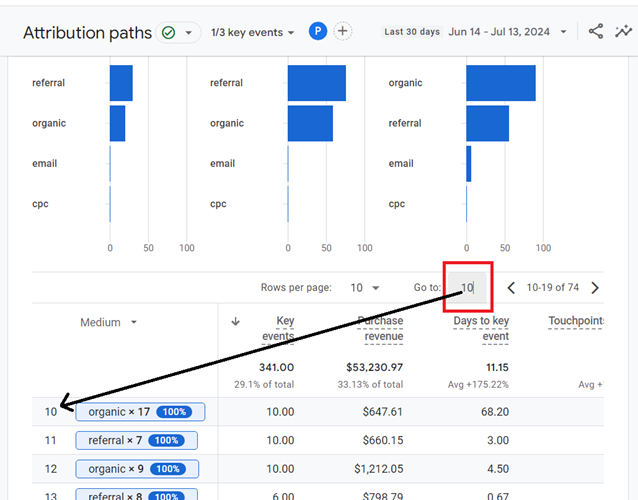Viewport: 638px width, 500px height.
Task: Click Key events column header
Action: [x=278, y=328]
